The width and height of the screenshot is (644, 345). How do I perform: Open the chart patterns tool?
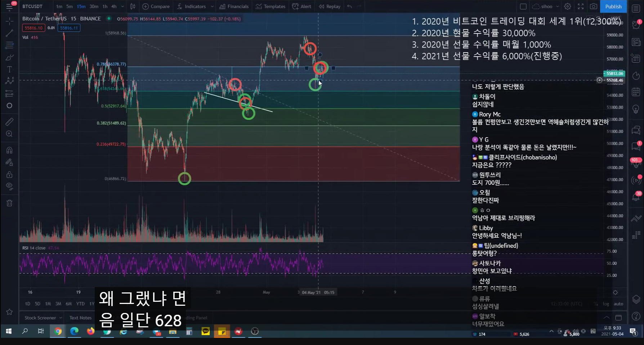[x=9, y=81]
